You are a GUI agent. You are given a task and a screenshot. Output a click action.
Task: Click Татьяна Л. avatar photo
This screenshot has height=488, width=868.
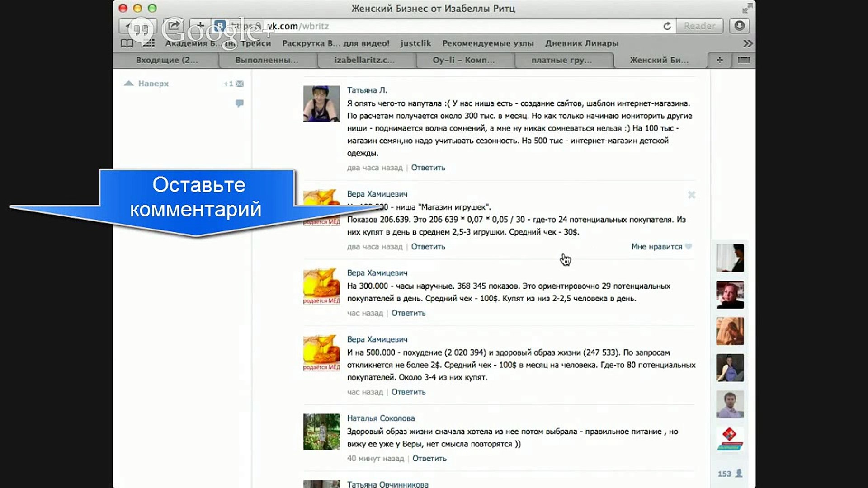point(321,104)
